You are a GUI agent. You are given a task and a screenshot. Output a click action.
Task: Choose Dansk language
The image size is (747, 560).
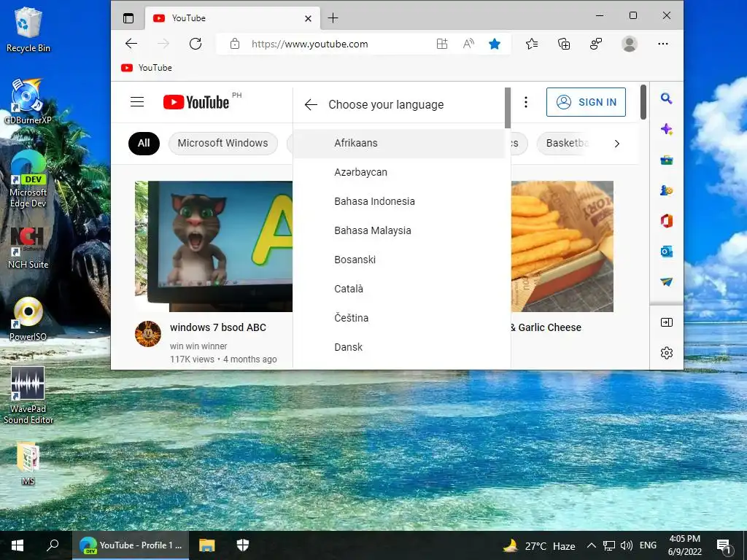tap(399, 347)
